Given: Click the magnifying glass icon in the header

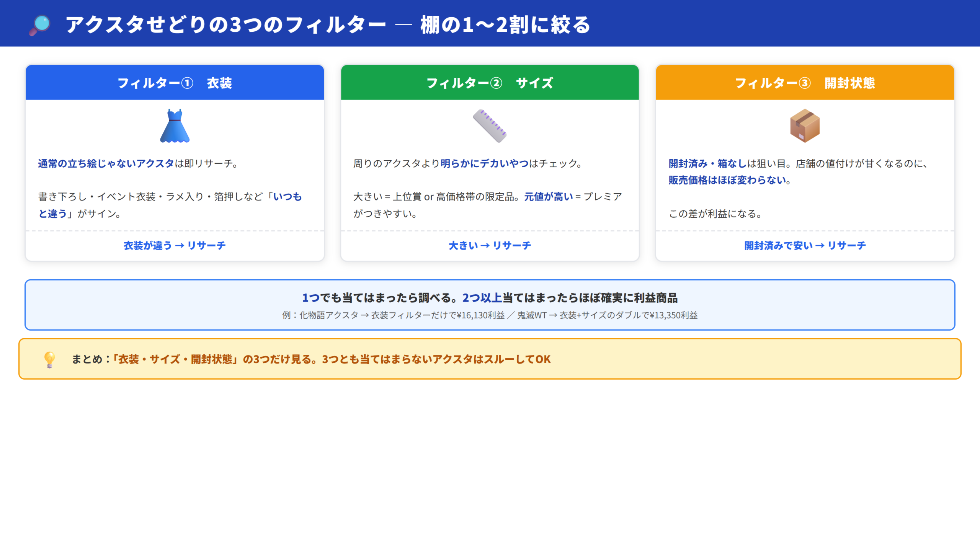Looking at the screenshot, I should pos(39,24).
